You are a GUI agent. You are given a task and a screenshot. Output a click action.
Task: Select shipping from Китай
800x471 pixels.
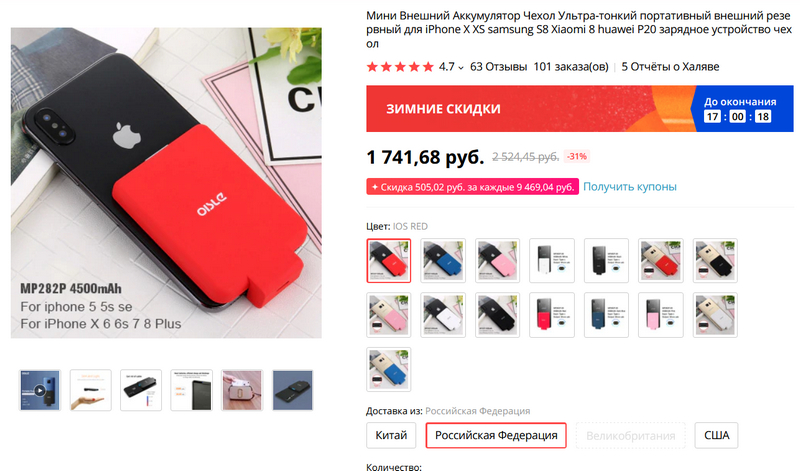point(391,435)
